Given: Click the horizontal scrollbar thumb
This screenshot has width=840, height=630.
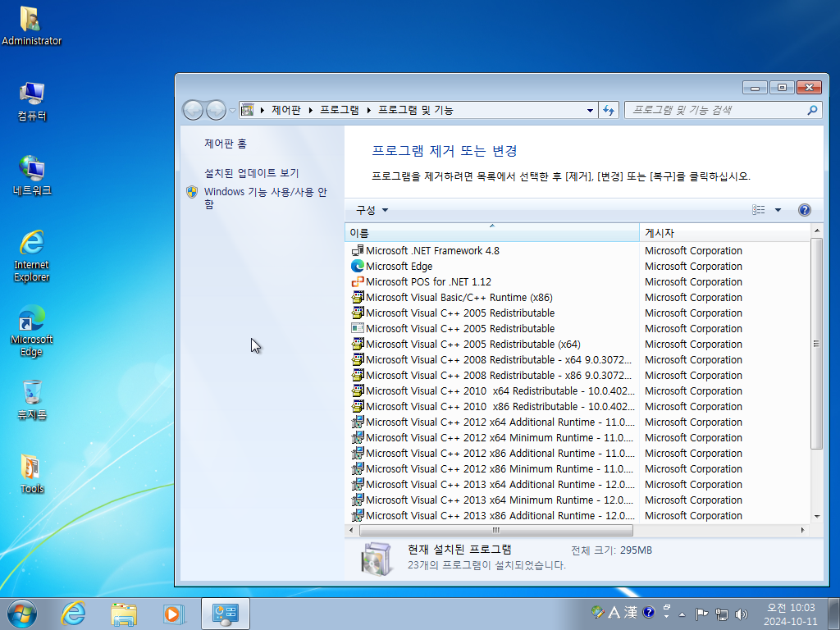Looking at the screenshot, I should (x=496, y=531).
